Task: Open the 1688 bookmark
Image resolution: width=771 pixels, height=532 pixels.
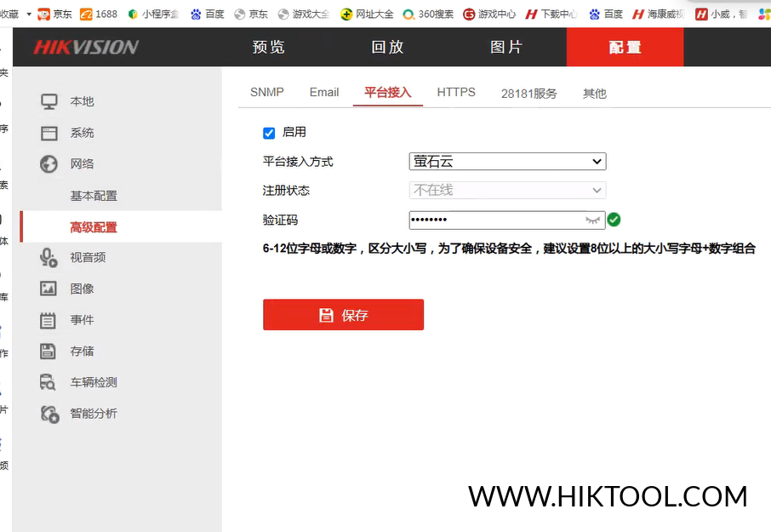Action: click(99, 14)
